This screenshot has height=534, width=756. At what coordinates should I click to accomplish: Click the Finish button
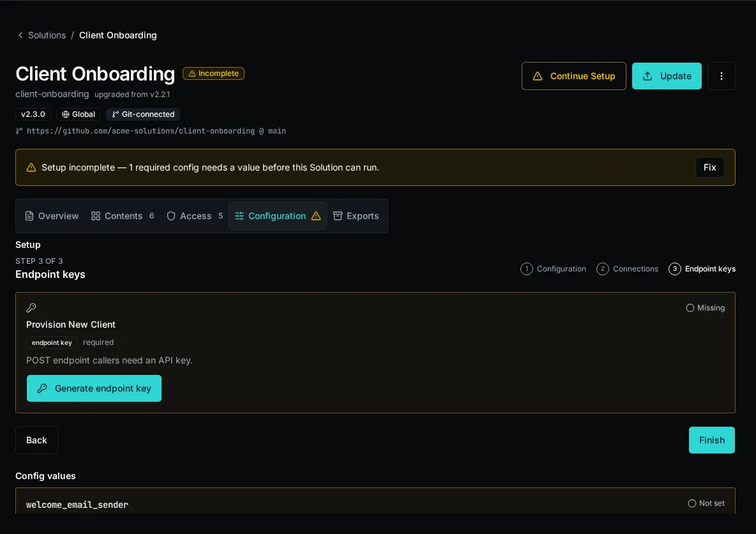712,440
